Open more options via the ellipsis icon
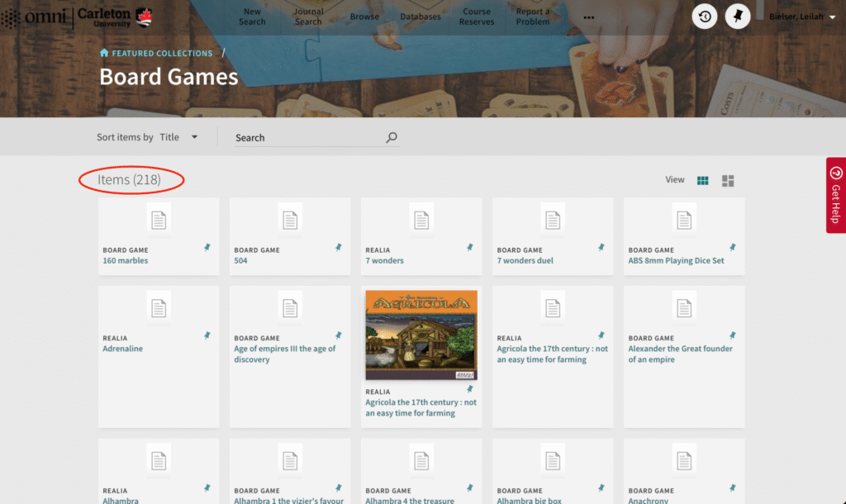Image resolution: width=846 pixels, height=504 pixels. pyautogui.click(x=589, y=17)
